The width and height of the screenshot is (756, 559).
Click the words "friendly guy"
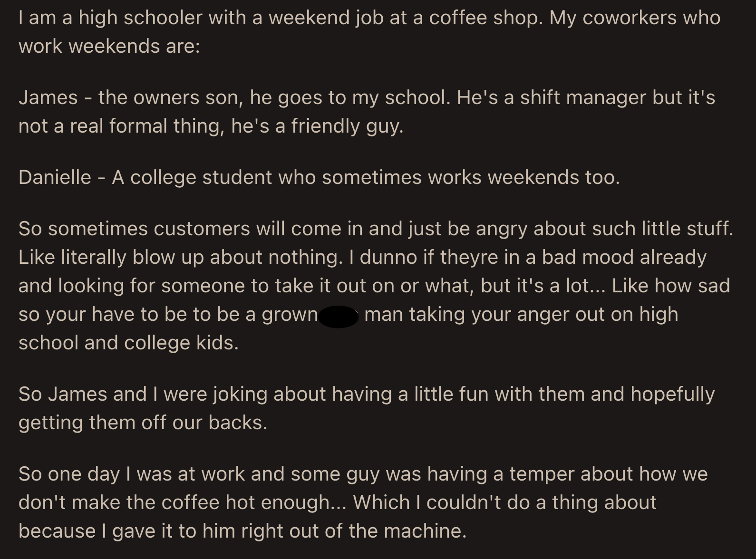(x=347, y=126)
